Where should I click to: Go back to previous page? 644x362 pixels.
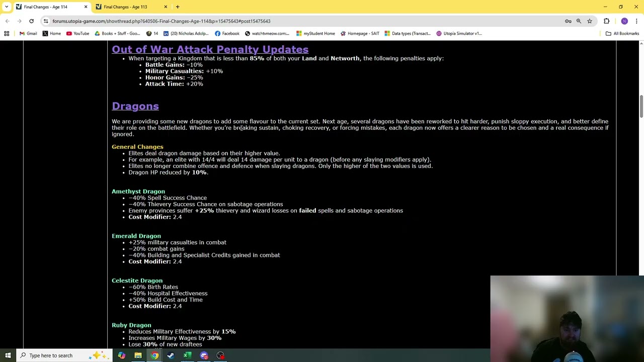(8, 21)
